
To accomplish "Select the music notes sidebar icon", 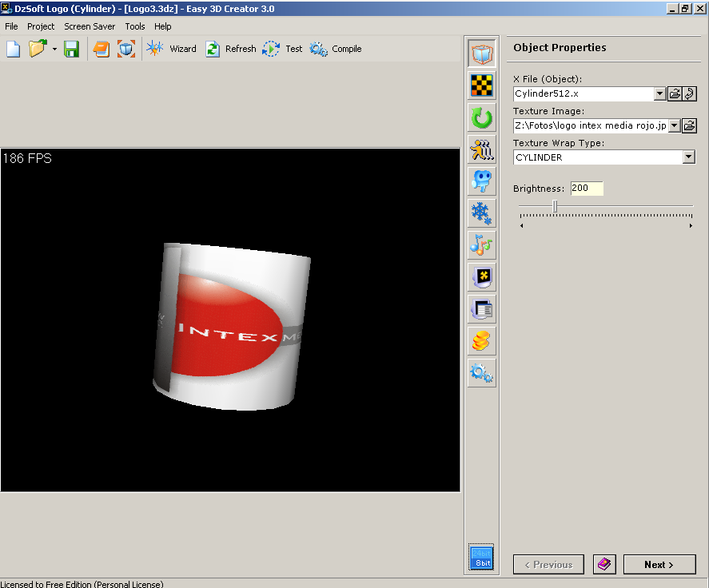I will point(482,245).
